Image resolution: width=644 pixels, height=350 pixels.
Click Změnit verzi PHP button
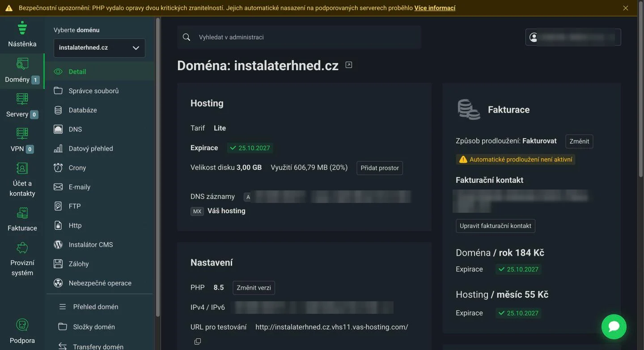[x=254, y=287]
